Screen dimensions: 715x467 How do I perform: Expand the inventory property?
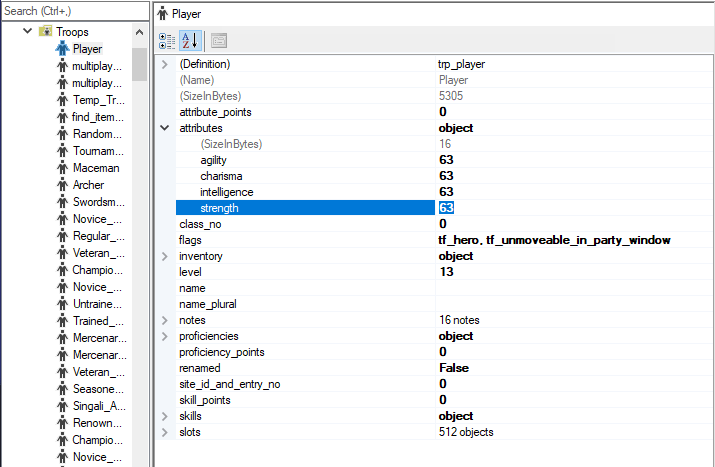165,256
